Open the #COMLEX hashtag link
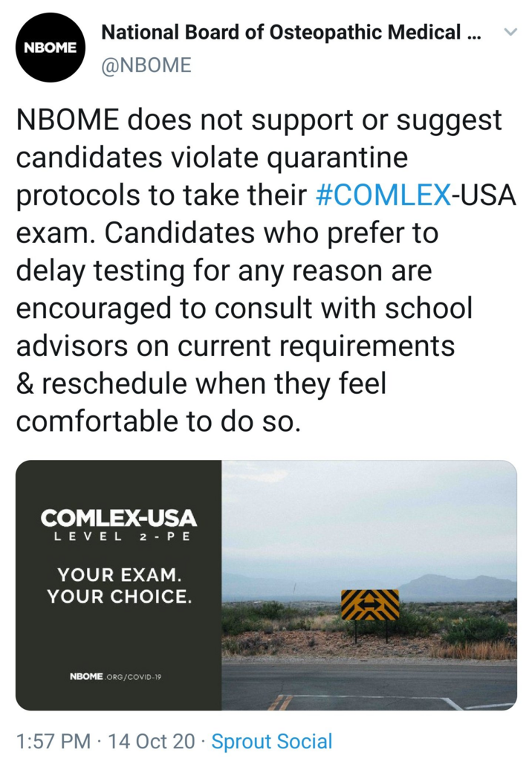Viewport: 532px width, 761px height. [x=383, y=195]
